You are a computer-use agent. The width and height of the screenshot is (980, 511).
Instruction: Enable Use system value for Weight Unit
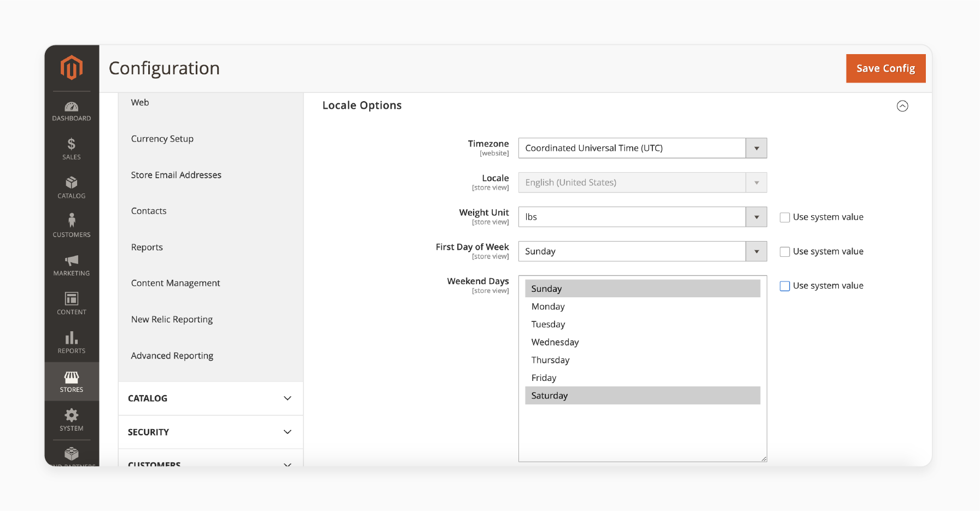tap(785, 218)
